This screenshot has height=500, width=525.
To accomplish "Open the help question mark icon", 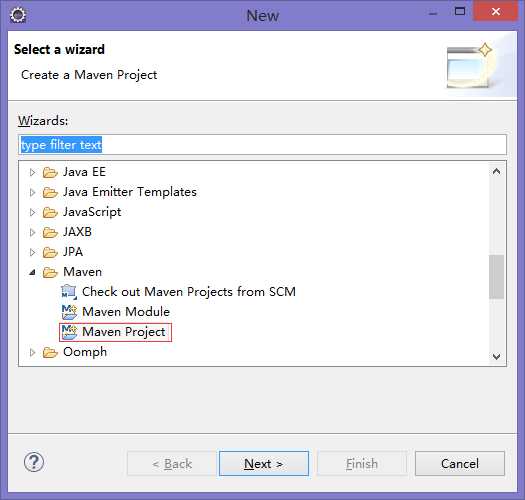I will (x=34, y=462).
